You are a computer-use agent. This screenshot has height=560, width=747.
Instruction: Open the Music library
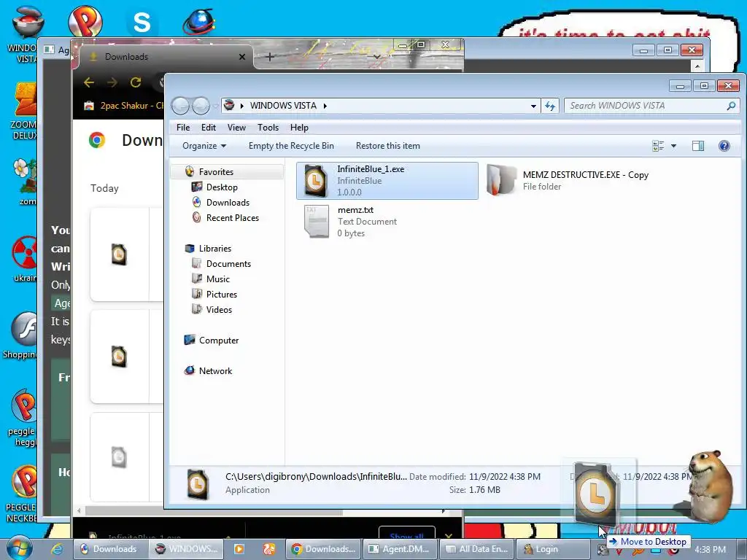[x=217, y=279]
